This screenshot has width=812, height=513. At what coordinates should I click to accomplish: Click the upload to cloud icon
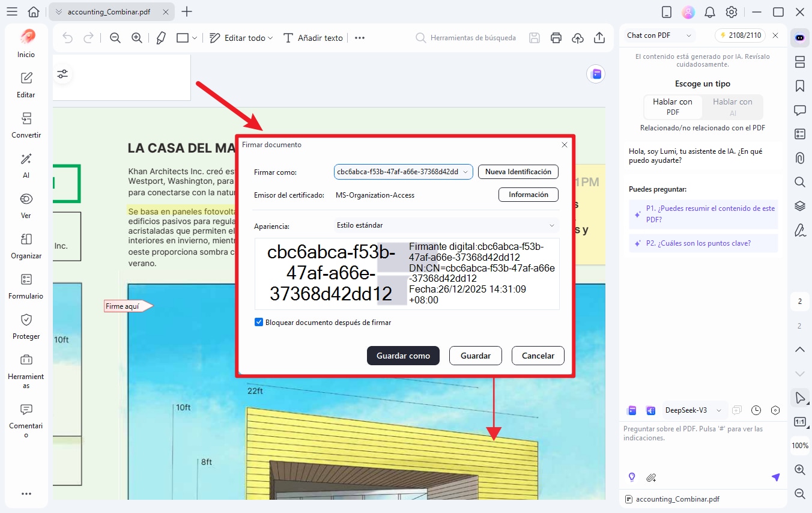[x=577, y=37]
